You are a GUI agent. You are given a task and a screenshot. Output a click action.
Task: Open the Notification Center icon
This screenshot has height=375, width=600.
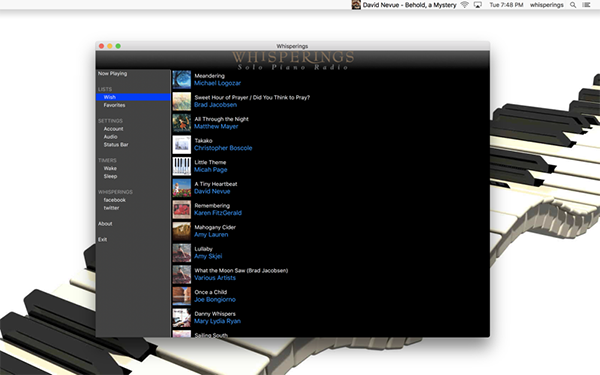[x=586, y=5]
